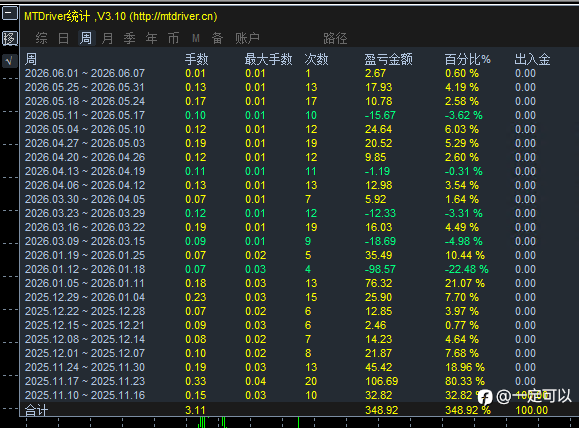Viewport: 579px width, 428px height.
Task: Click total deposit value 100.00
Action: click(532, 410)
